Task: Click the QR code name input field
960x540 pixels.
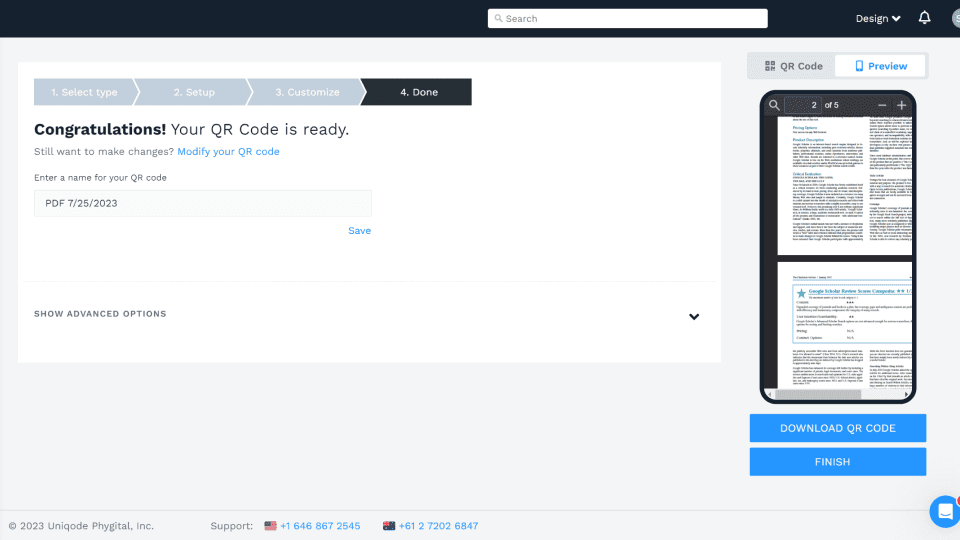Action: click(203, 203)
